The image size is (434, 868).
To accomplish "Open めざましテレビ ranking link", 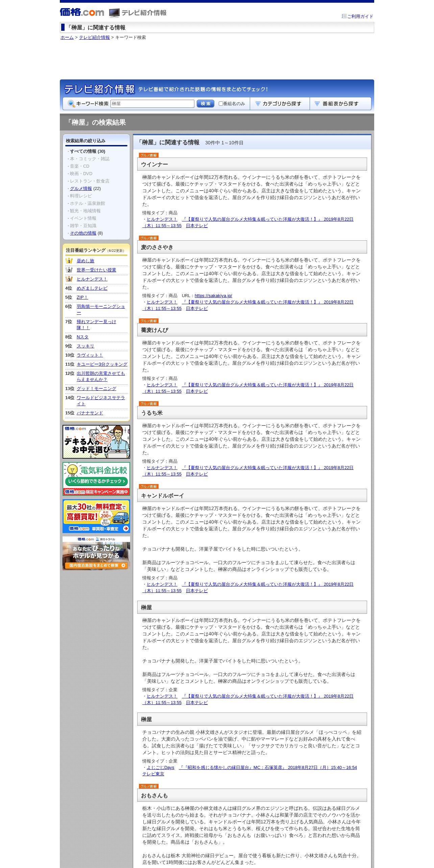I will click(x=92, y=288).
